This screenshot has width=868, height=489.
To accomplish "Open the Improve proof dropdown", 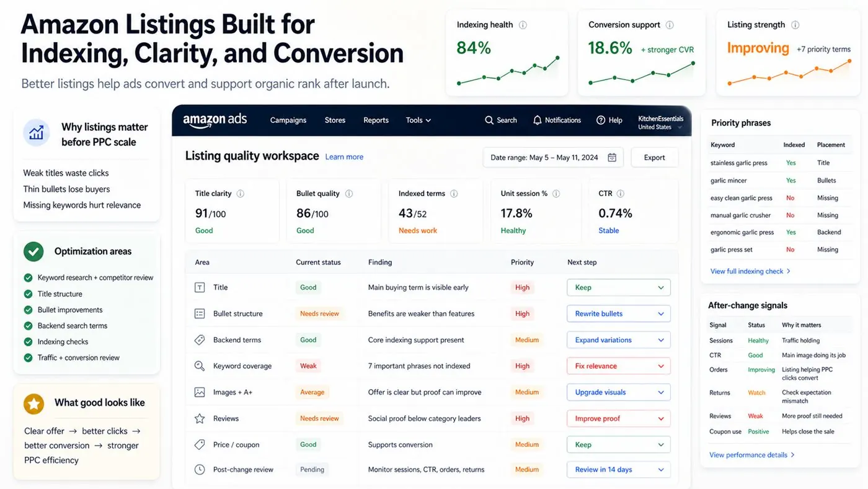I will tap(619, 418).
